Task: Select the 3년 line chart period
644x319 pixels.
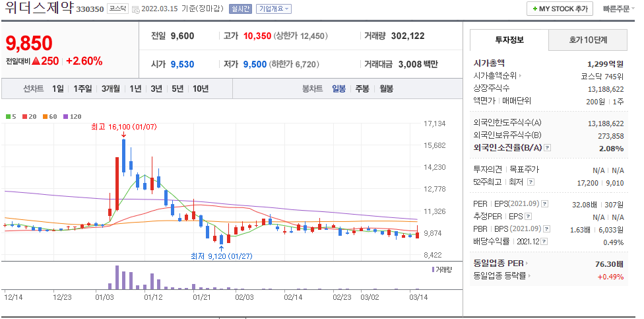Action: [156, 89]
